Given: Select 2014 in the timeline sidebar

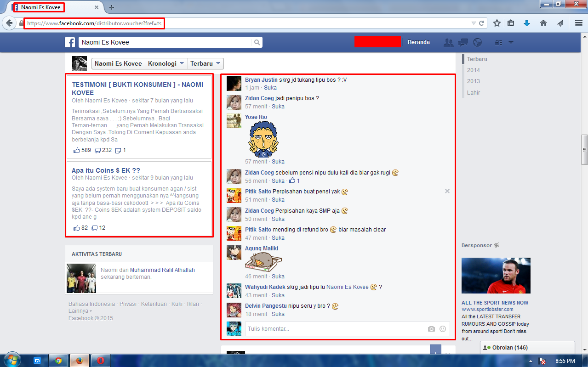Looking at the screenshot, I should pyautogui.click(x=473, y=70).
